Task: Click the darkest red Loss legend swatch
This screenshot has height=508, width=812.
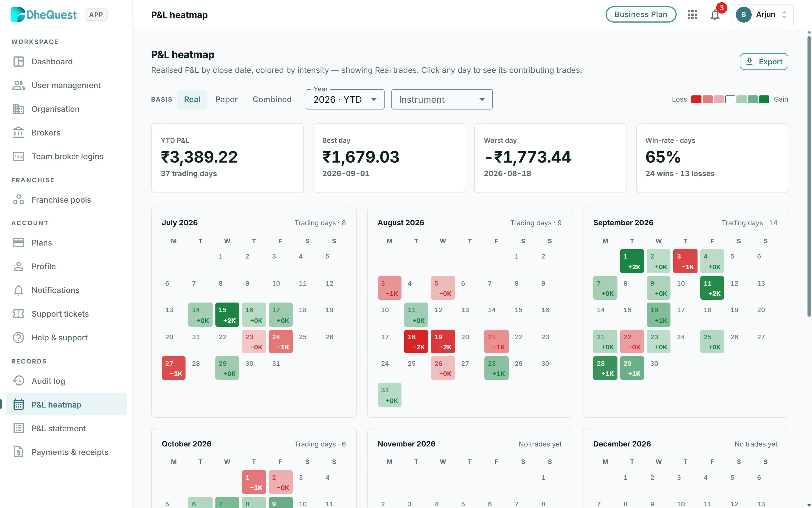Action: click(696, 99)
